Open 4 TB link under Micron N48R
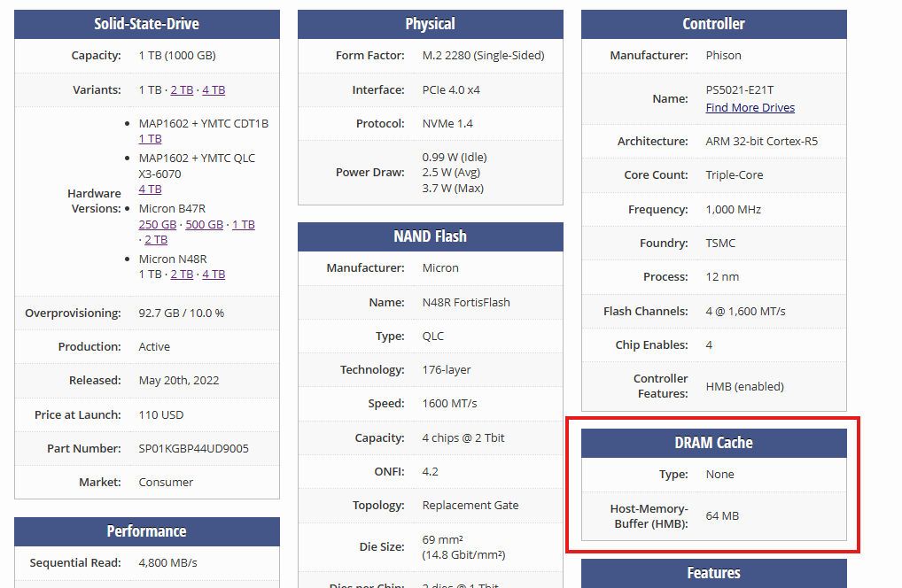This screenshot has height=588, width=902. pos(214,275)
